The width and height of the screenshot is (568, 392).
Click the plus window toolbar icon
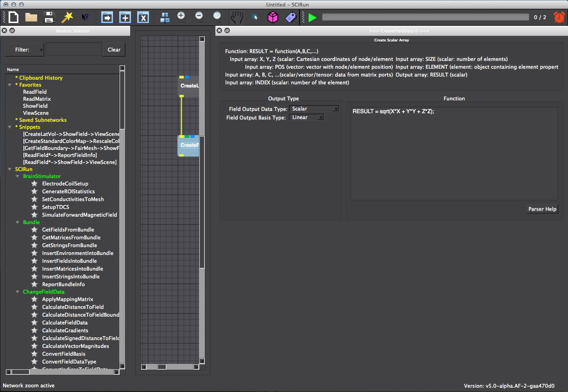pos(125,17)
